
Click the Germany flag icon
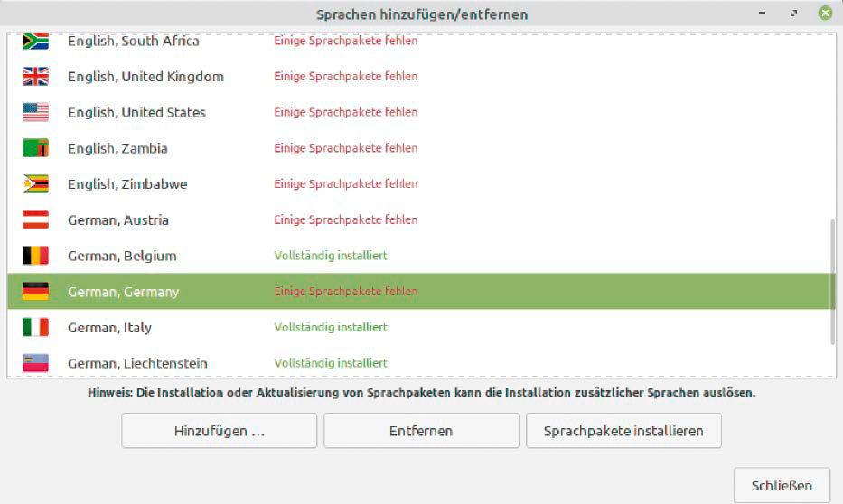(35, 291)
